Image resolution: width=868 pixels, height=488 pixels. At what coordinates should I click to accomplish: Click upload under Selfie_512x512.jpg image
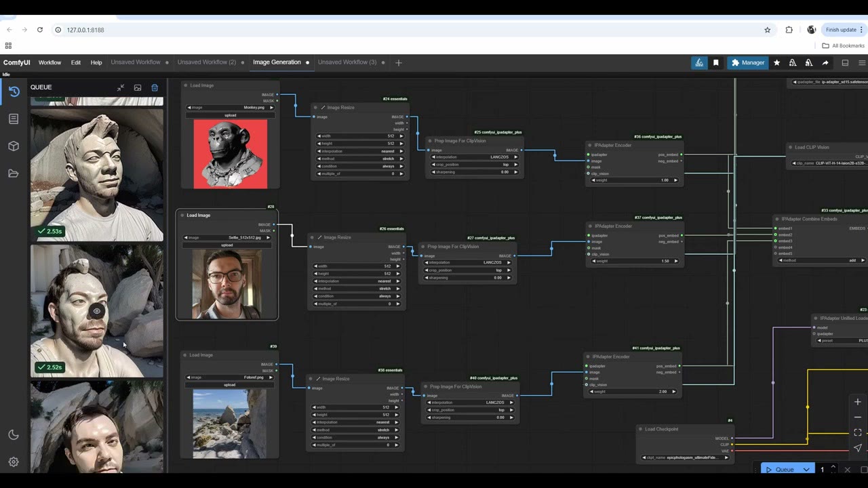coord(227,245)
